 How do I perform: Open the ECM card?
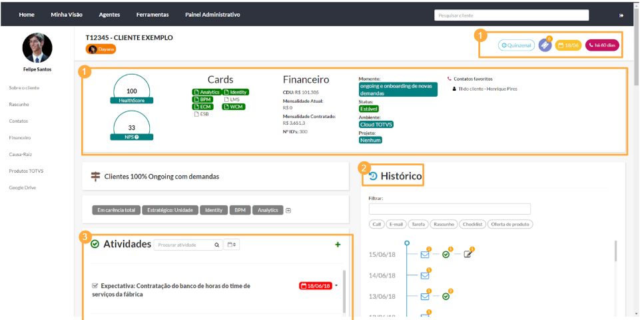[202, 107]
